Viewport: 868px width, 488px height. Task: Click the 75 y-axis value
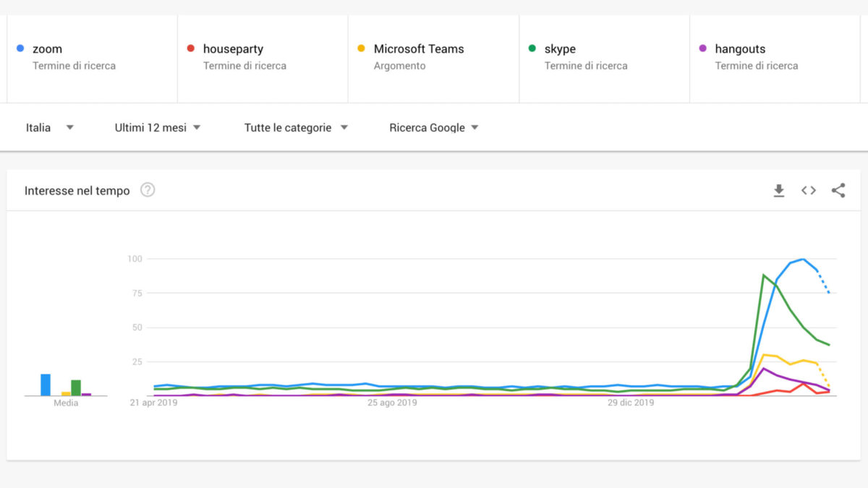point(137,293)
